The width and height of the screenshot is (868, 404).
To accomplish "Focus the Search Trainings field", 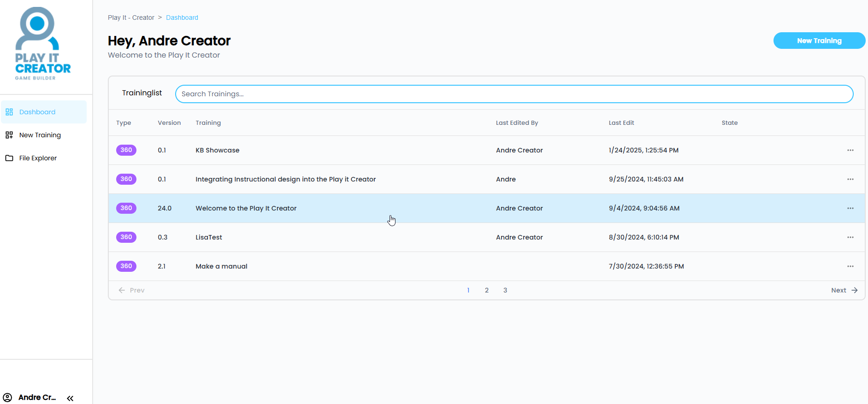I will pos(514,94).
